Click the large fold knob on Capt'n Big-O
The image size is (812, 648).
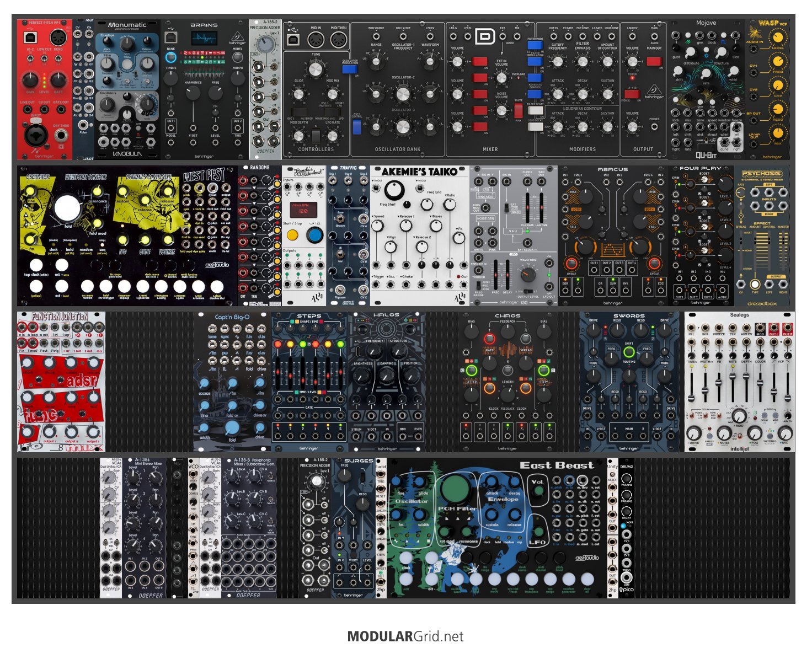(x=232, y=427)
